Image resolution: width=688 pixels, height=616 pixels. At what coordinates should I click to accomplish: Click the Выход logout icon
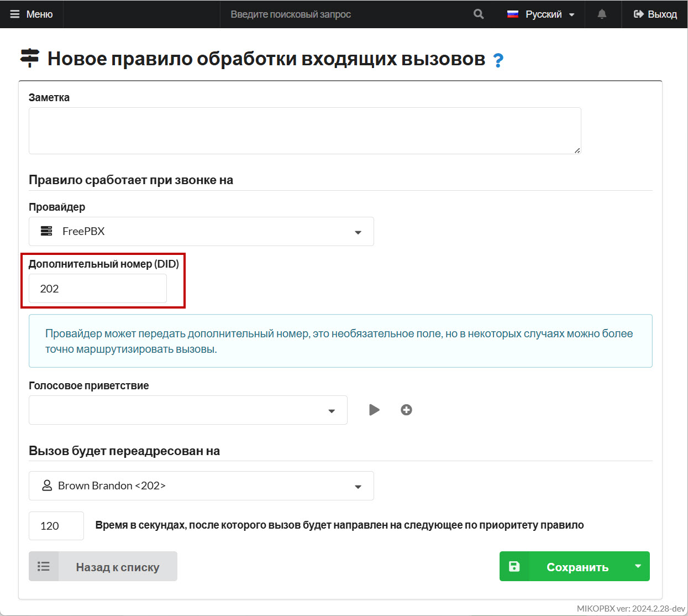click(x=638, y=14)
